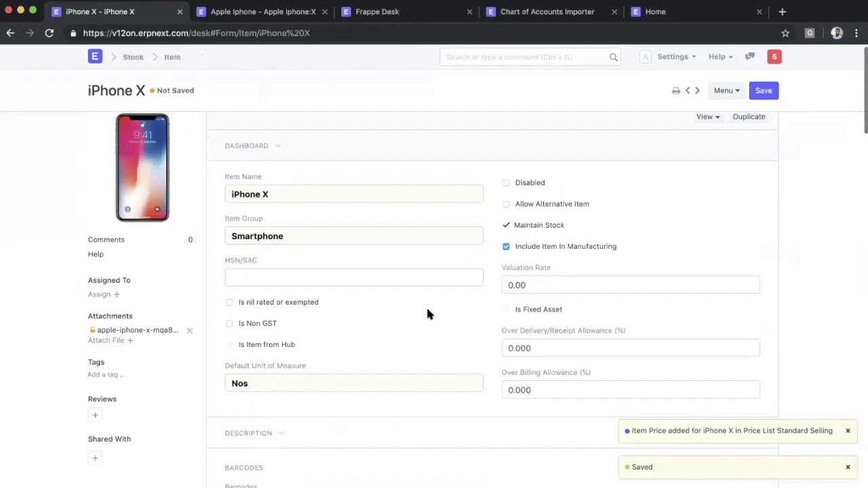
Task: Collapse the Dashboard section
Action: point(252,146)
